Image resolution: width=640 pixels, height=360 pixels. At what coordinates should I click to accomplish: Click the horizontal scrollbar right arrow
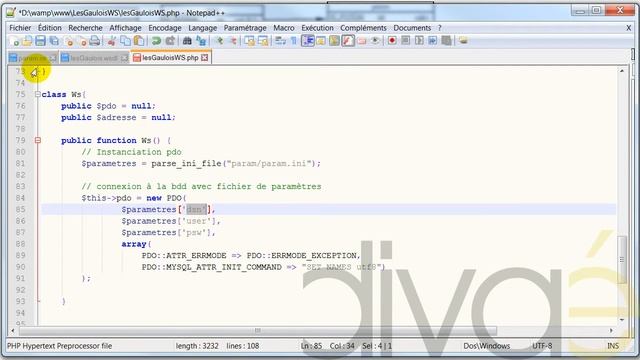[x=611, y=330]
